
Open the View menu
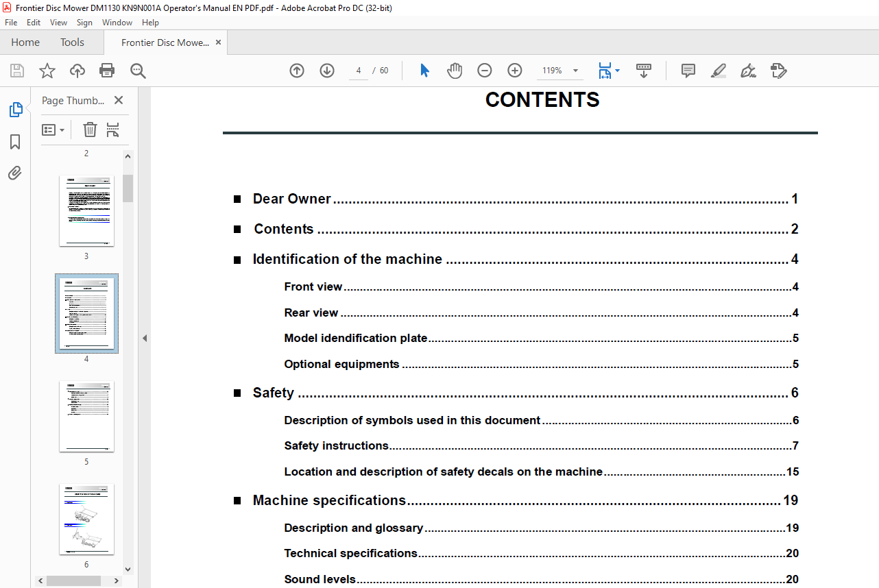[59, 23]
